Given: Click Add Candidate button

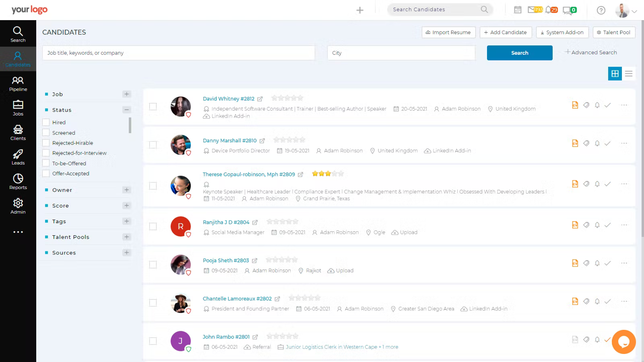Looking at the screenshot, I should (505, 32).
